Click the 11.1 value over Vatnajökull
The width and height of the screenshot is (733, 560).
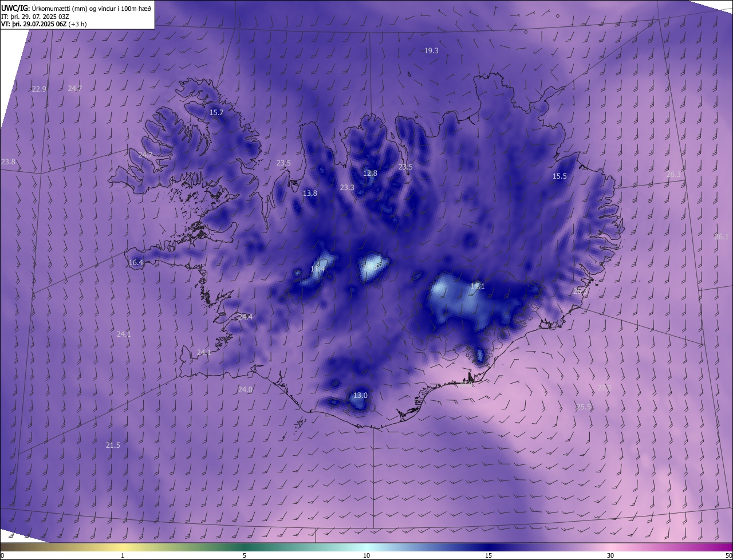pyautogui.click(x=478, y=286)
